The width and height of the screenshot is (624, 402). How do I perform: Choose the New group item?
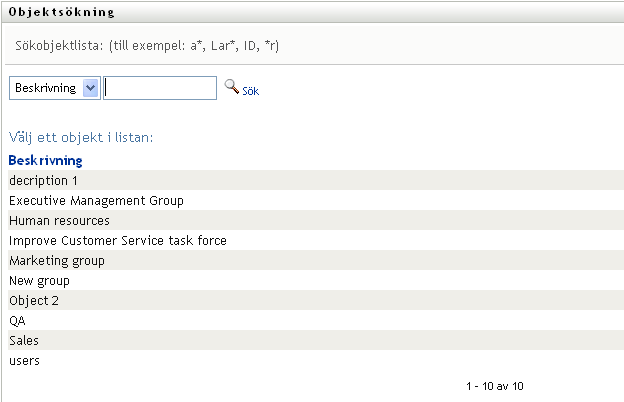coord(39,280)
